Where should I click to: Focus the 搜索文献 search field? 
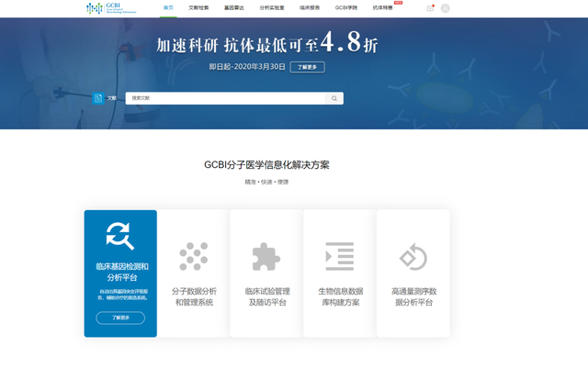tap(225, 98)
